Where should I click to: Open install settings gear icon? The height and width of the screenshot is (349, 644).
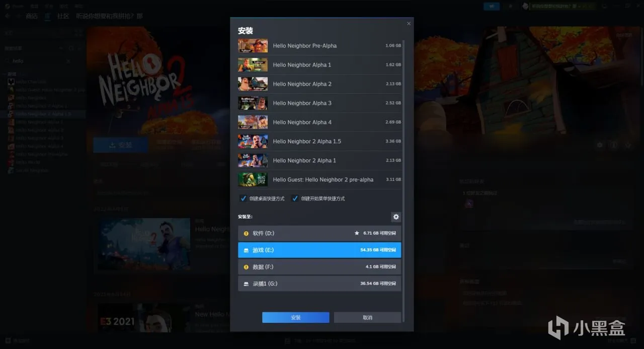(x=396, y=217)
